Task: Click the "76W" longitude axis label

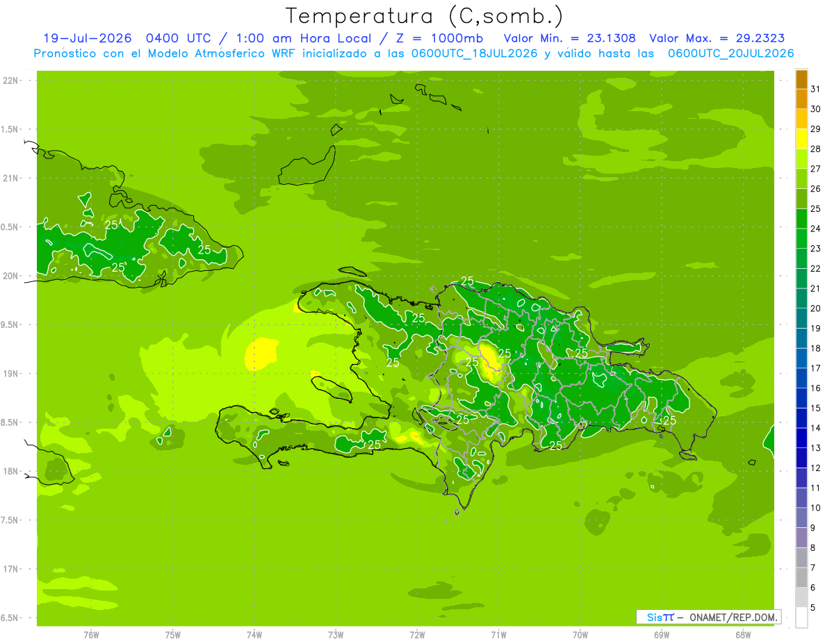Action: click(91, 635)
